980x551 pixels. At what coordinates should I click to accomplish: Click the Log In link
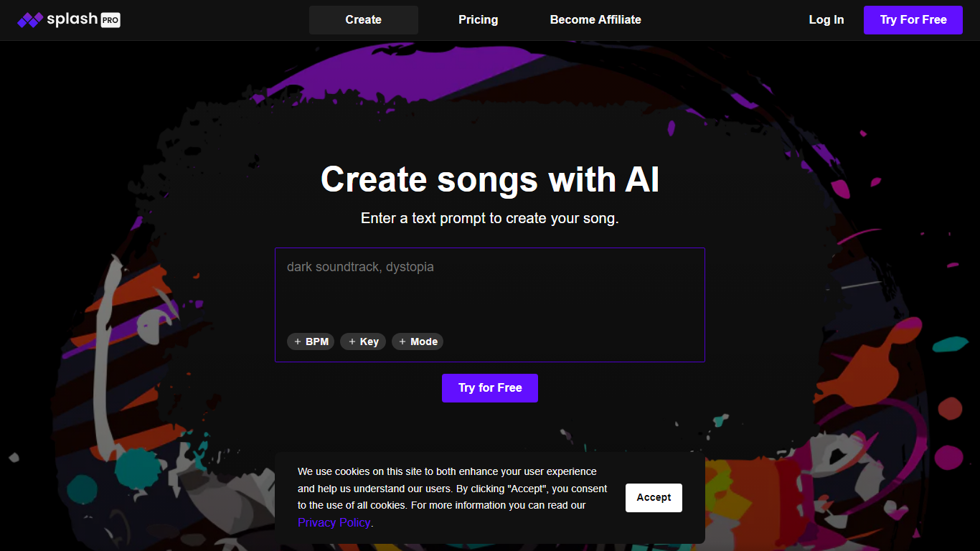tap(826, 20)
